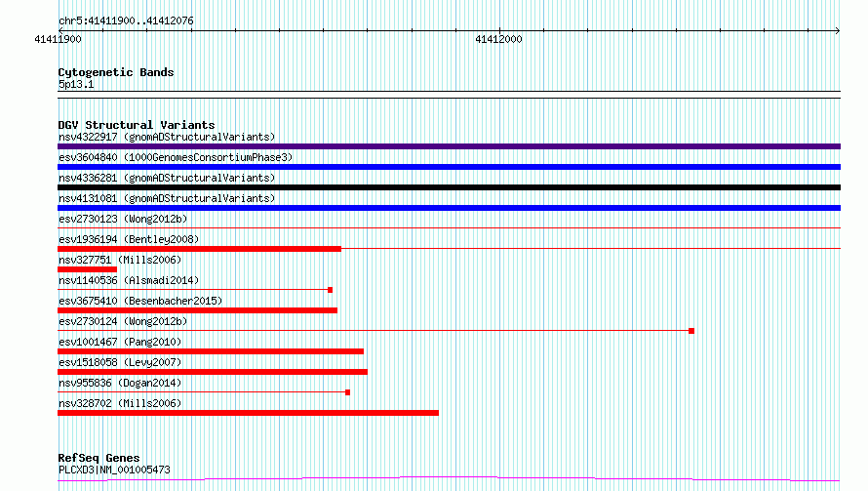Select the 41412000 ruler coordinate label
The image size is (868, 491).
point(498,39)
